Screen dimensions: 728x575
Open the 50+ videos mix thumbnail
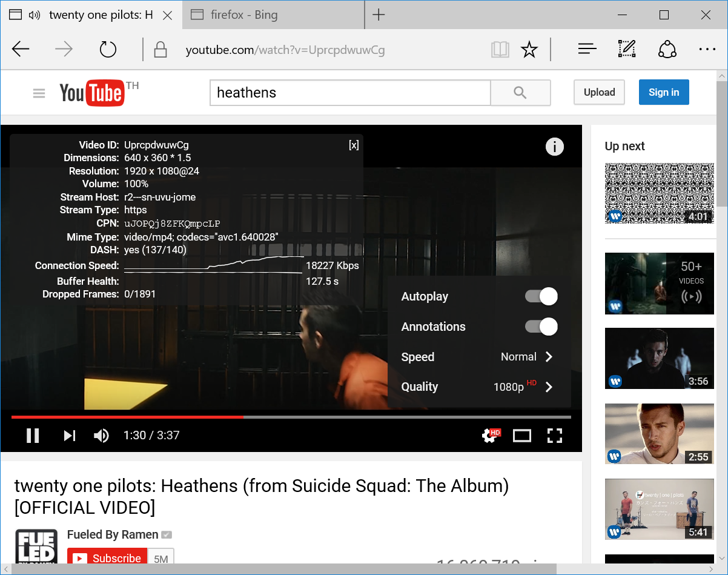click(x=659, y=284)
